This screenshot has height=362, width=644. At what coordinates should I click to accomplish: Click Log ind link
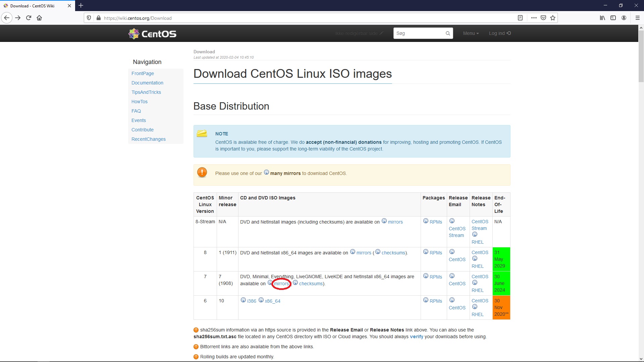pyautogui.click(x=500, y=33)
